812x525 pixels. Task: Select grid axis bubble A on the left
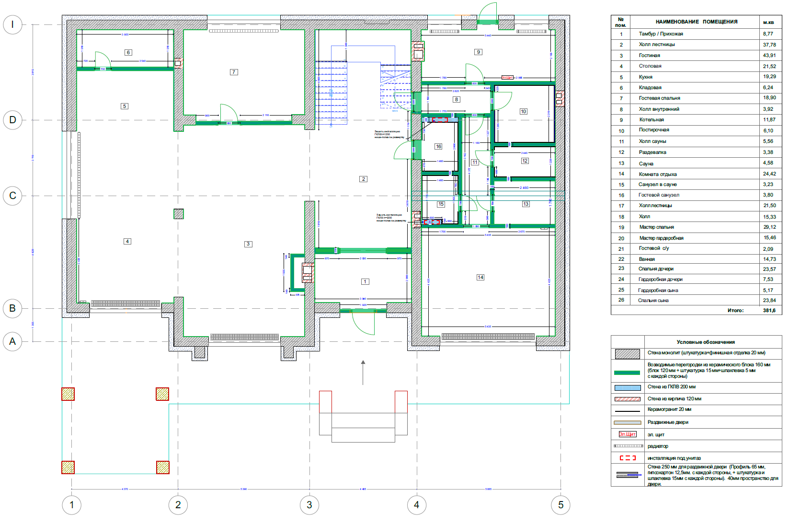(13, 341)
